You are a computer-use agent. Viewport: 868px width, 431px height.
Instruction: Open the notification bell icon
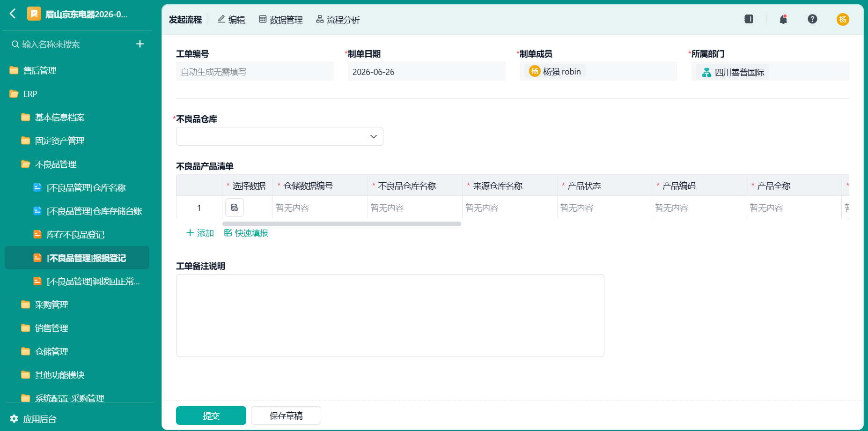coord(783,19)
